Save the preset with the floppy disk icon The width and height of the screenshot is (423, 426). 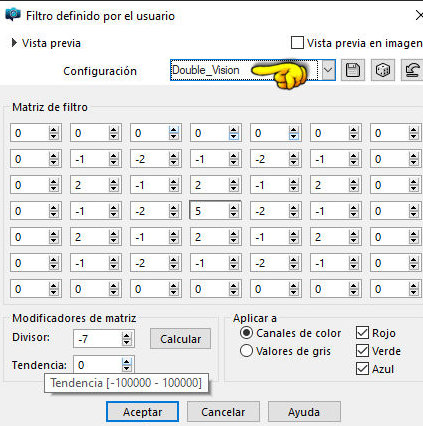point(353,70)
